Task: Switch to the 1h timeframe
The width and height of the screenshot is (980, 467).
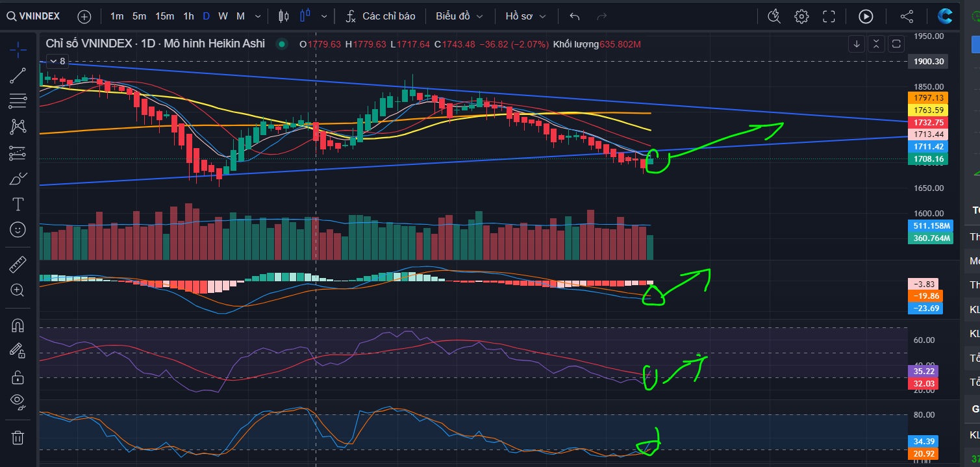Action: (188, 16)
